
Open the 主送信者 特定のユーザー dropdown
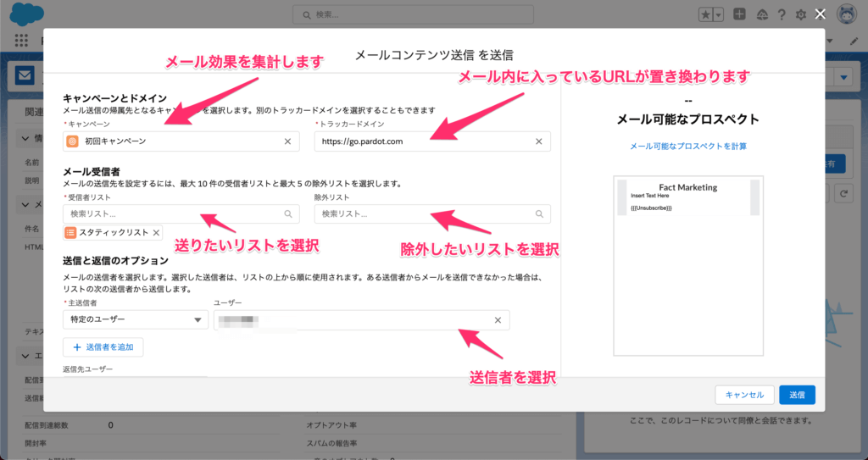(136, 320)
